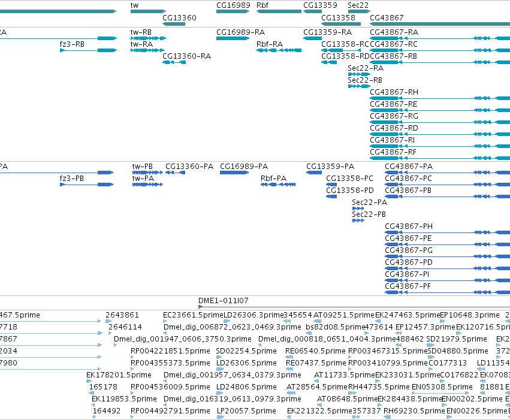This screenshot has height=420, width=510.
Task: Click the EN05308.5prime EST label
Action: (442, 387)
